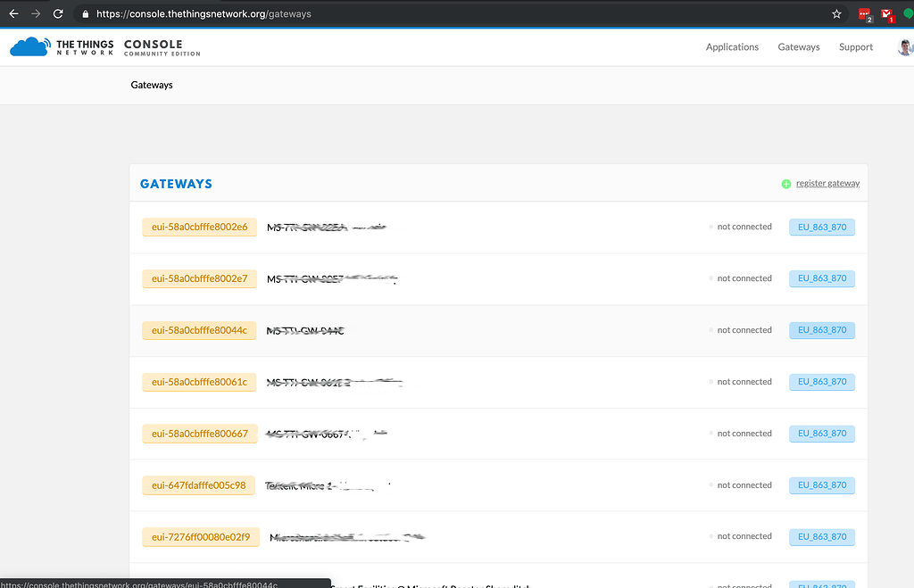Open the GATEWAYS heading link

pyautogui.click(x=176, y=183)
